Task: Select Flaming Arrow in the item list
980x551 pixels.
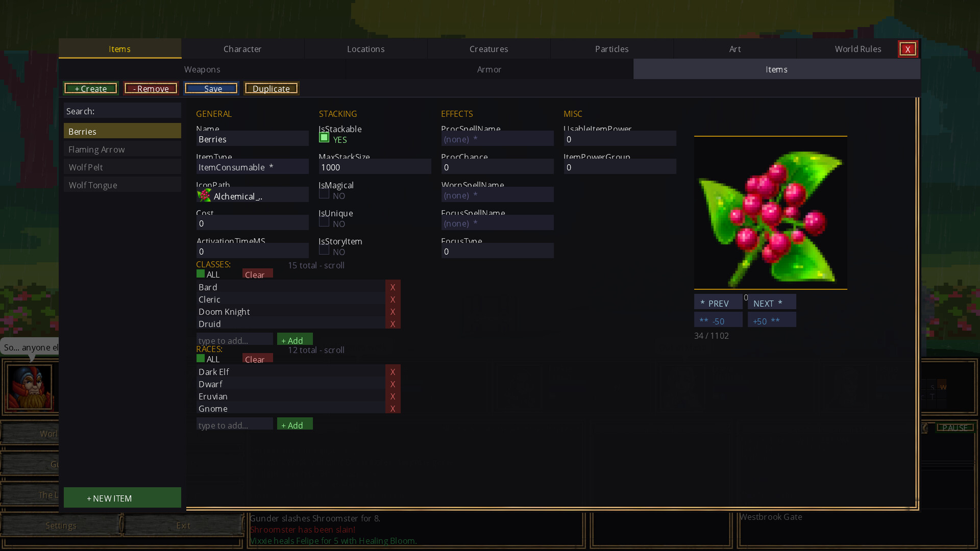Action: [122, 149]
